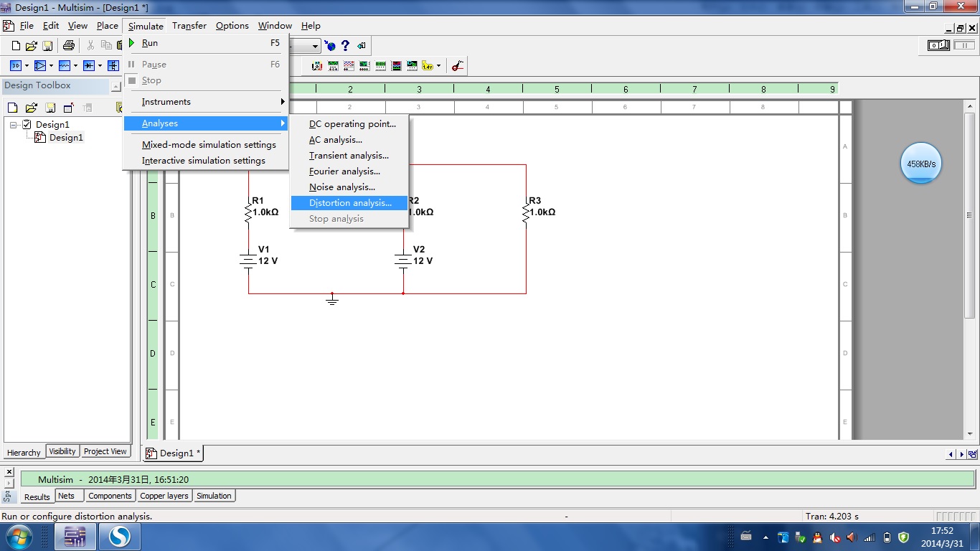The width and height of the screenshot is (980, 551).
Task: Click the blue question mark Help icon
Action: pyautogui.click(x=345, y=46)
